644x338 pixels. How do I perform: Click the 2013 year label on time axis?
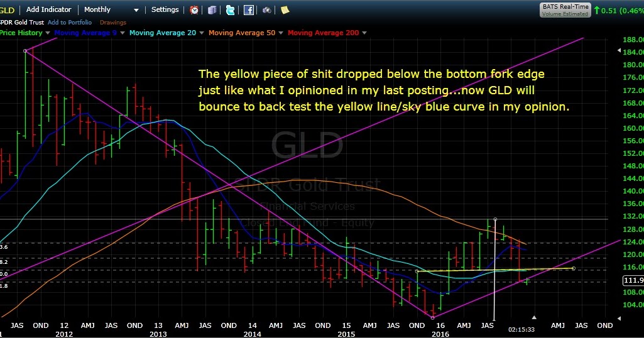coord(158,334)
